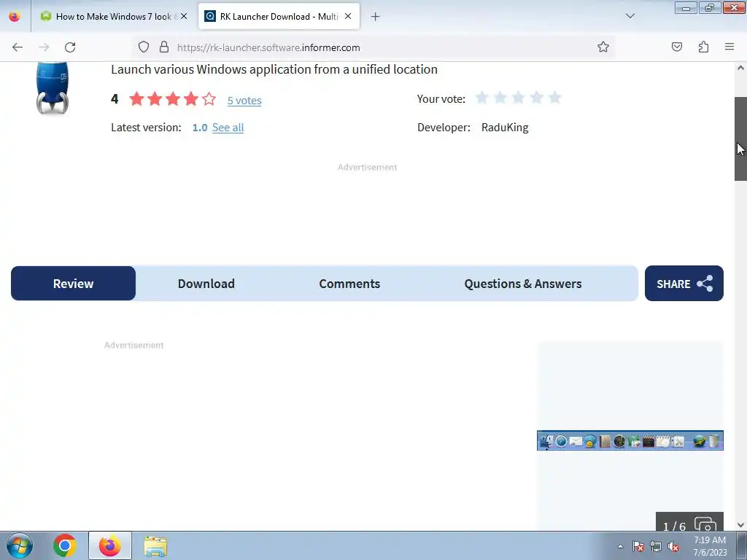The image size is (747, 560).
Task: Close the RK Launcher Download tab
Action: tap(348, 16)
